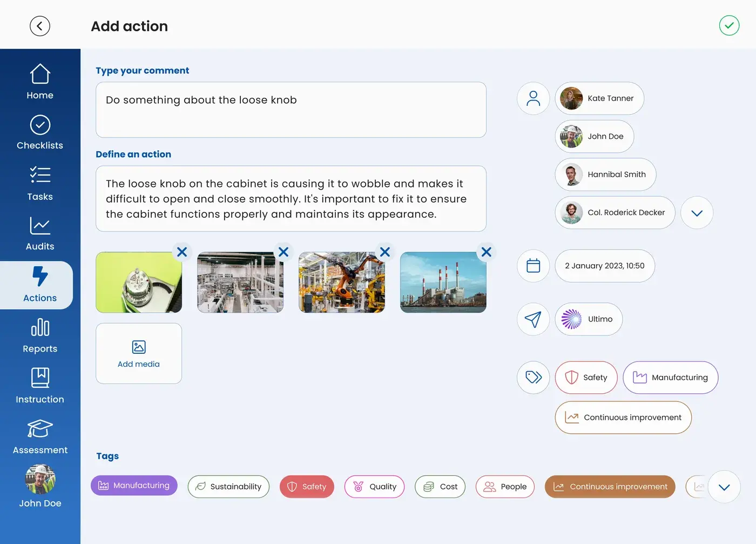Click the Kate Tanner assignee chip
The height and width of the screenshot is (544, 756).
point(599,98)
